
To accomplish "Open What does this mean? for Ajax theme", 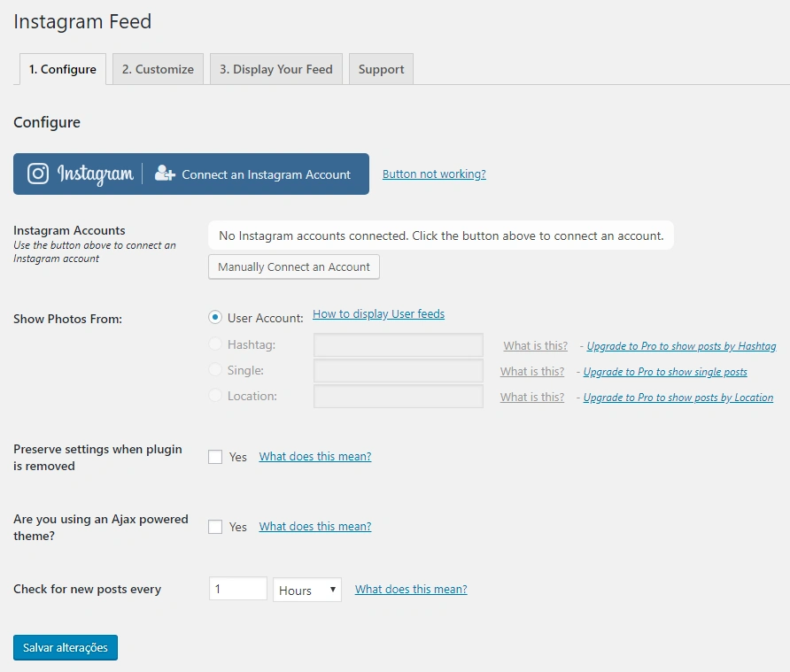I will [x=315, y=527].
